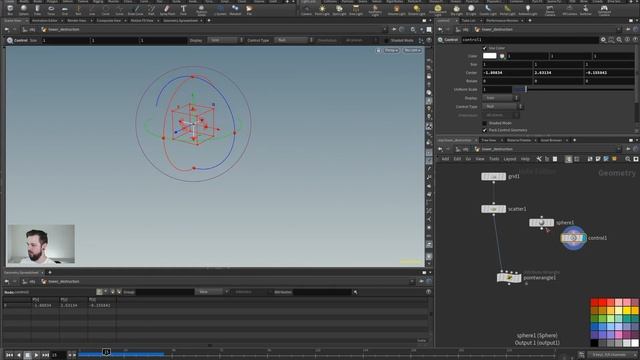
Task: Add a Sky Light from shelf
Action: pos(456,9)
